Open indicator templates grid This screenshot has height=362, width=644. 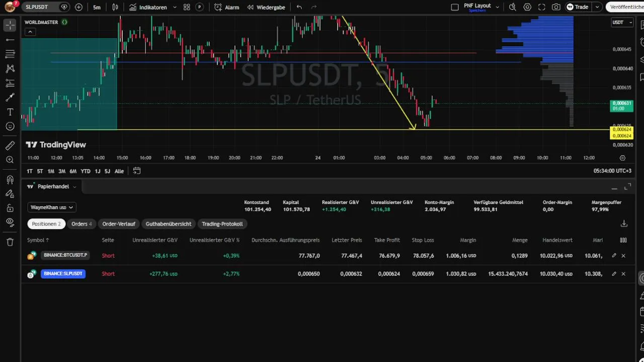click(187, 7)
